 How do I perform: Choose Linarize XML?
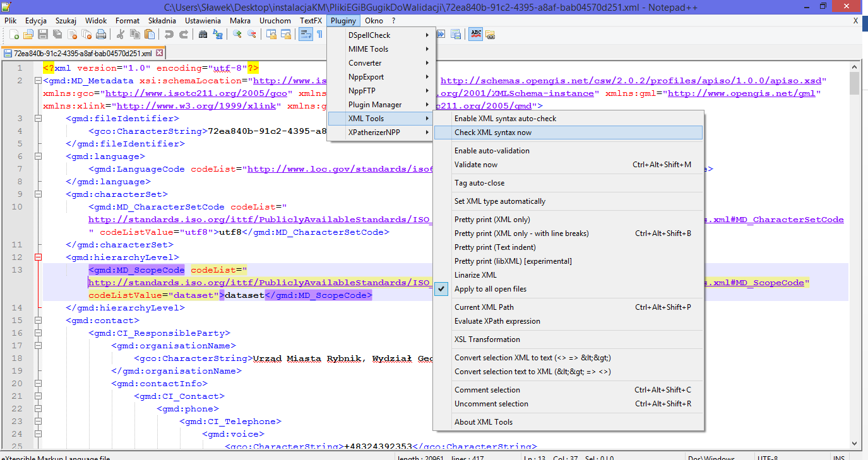click(568, 275)
